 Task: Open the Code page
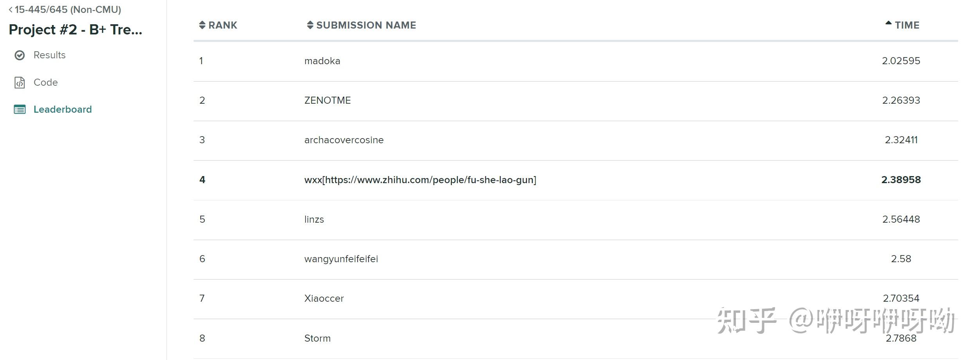45,83
